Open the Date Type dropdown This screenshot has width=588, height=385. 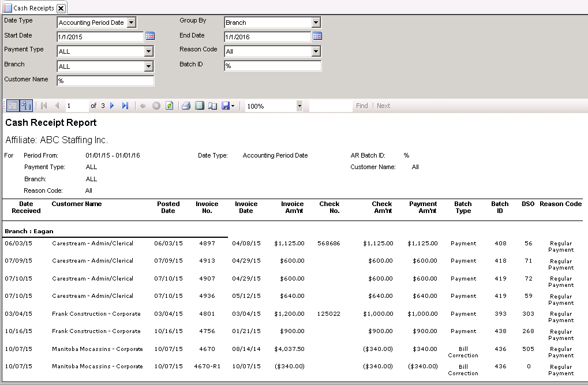tap(131, 23)
